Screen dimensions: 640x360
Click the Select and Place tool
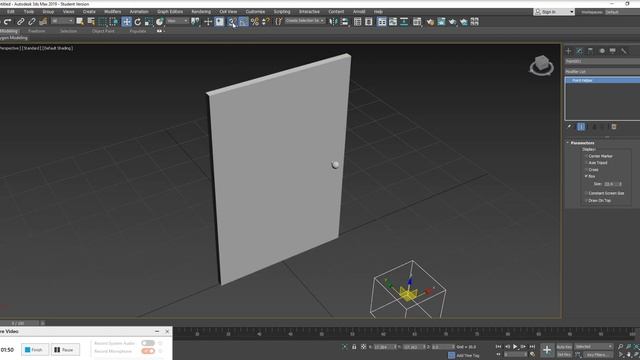click(x=160, y=21)
